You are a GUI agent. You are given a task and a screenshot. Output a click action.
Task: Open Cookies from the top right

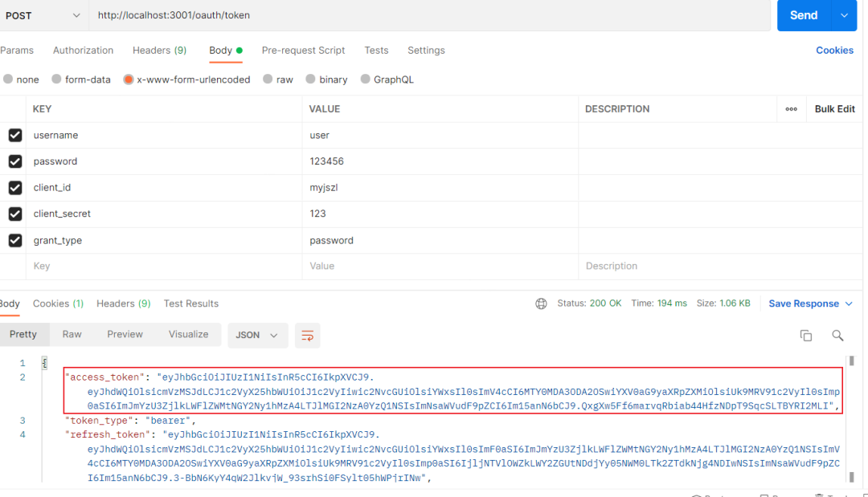pyautogui.click(x=834, y=50)
